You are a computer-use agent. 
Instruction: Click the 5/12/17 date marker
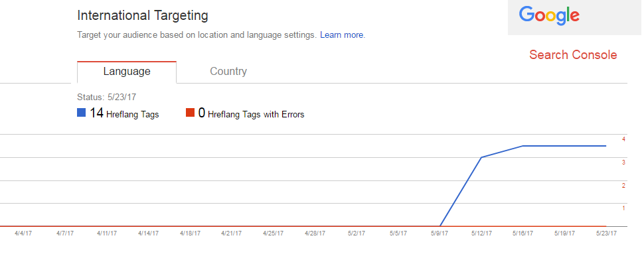point(482,233)
